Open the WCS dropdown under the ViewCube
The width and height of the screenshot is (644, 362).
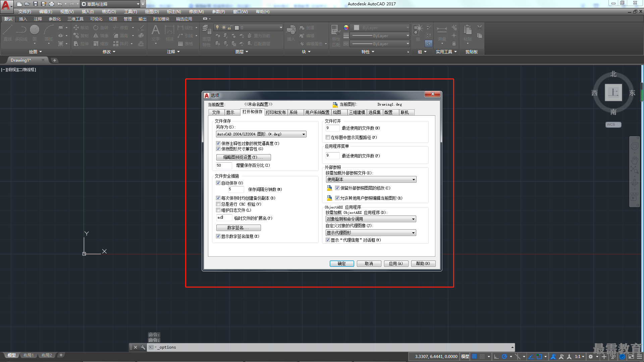click(613, 125)
